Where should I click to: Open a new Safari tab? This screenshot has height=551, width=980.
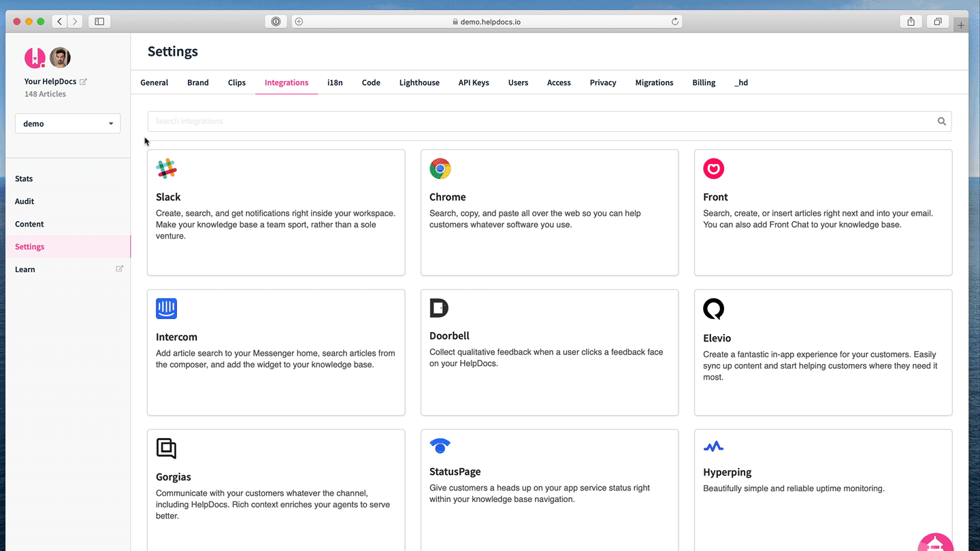[x=961, y=26]
